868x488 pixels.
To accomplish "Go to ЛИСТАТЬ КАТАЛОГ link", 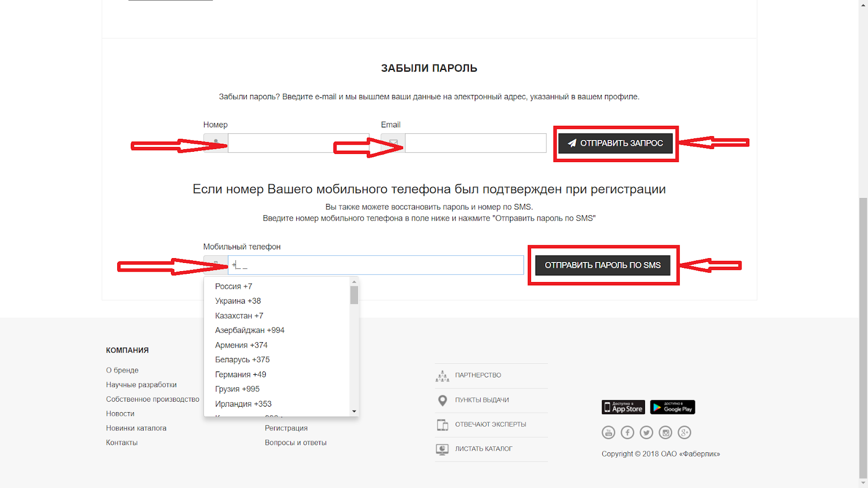I will pyautogui.click(x=483, y=449).
